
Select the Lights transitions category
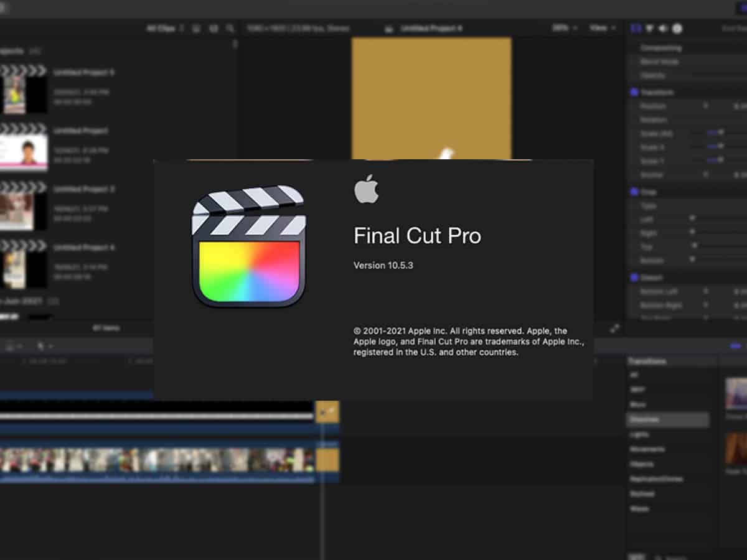click(x=639, y=434)
